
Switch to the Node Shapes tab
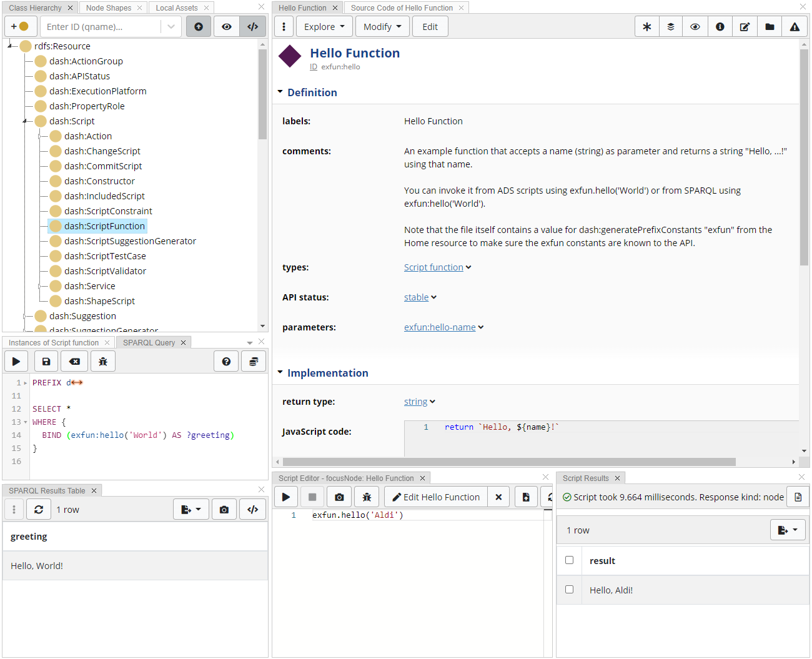[x=108, y=7]
